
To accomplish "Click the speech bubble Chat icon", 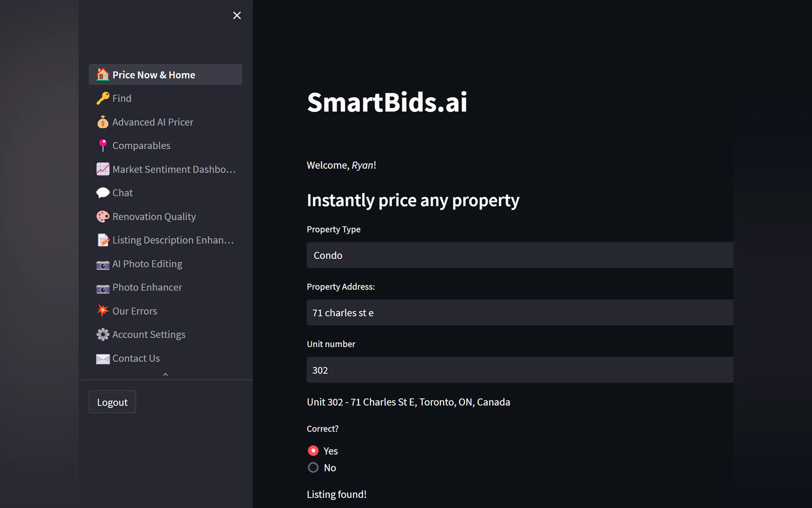I will click(103, 193).
